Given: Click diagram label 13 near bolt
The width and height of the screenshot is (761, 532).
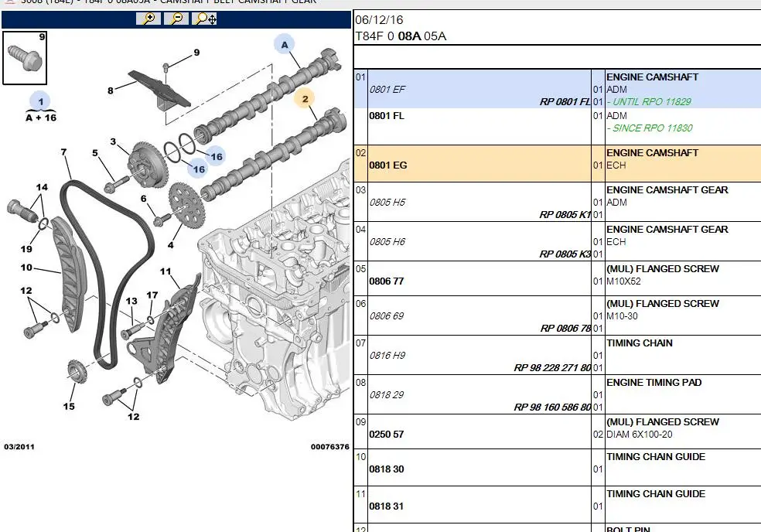Looking at the screenshot, I should (131, 301).
